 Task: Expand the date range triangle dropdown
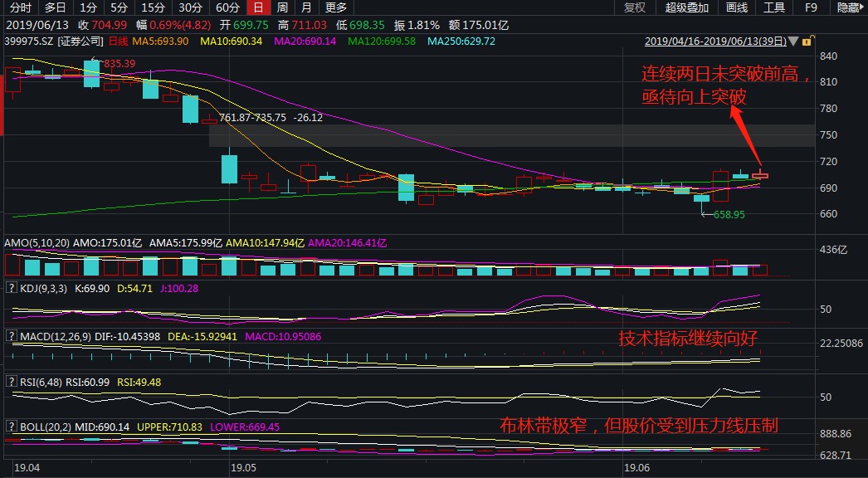click(794, 41)
